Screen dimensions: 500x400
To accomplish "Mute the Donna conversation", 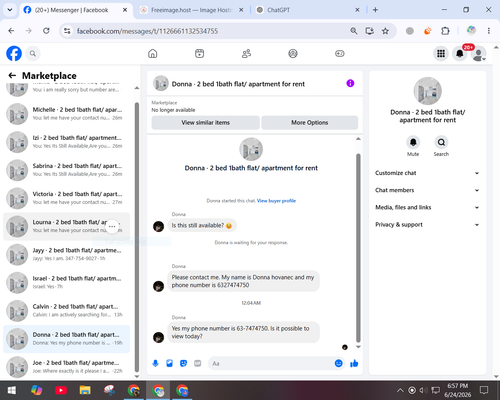I will tap(413, 142).
